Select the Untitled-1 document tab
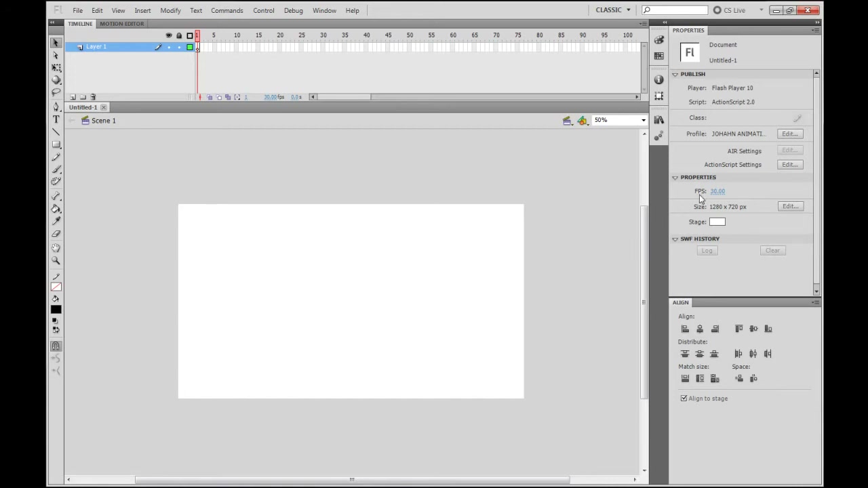Viewport: 868px width, 488px height. pyautogui.click(x=83, y=107)
